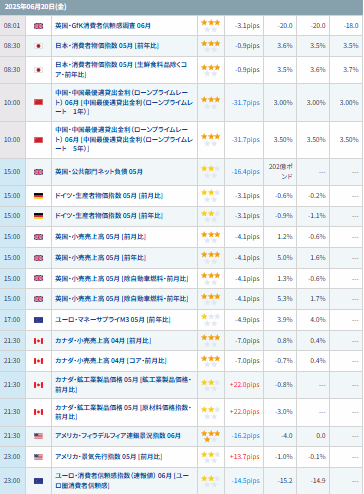Click the +22.0pips value for 原材料価格指数

pos(244,412)
